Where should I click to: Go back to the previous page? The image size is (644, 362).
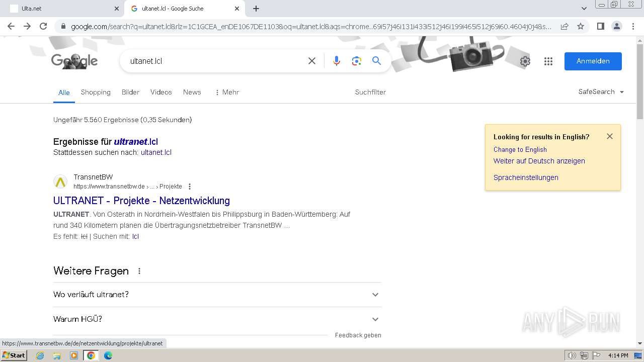(x=11, y=26)
